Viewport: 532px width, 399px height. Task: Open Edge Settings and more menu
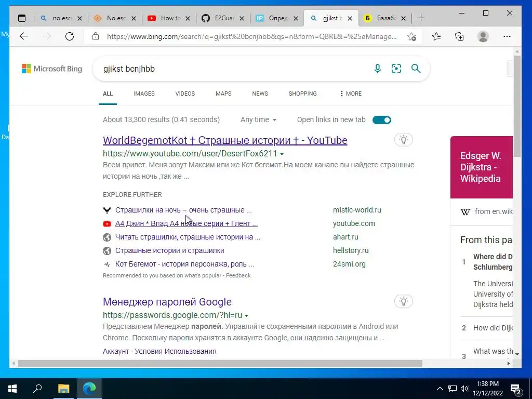tap(507, 36)
